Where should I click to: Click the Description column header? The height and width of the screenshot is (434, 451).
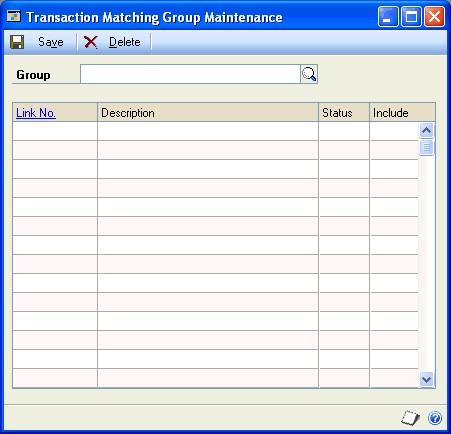(x=208, y=112)
